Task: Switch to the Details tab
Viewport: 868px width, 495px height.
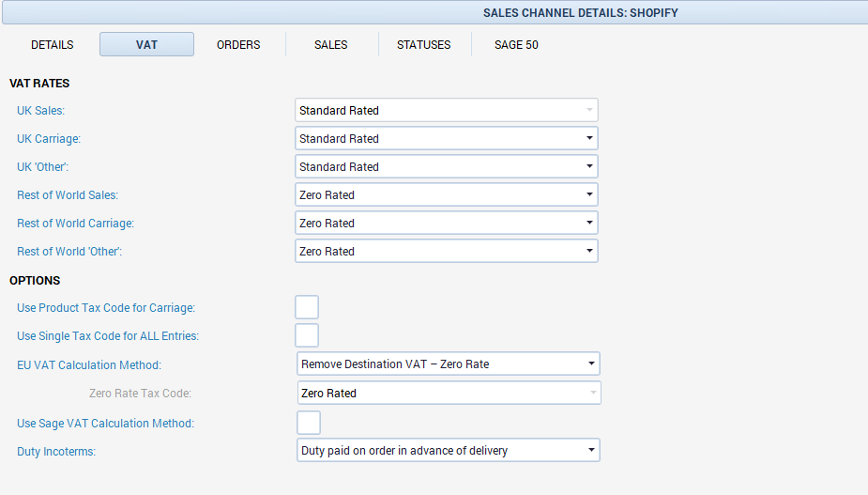Action: click(53, 45)
